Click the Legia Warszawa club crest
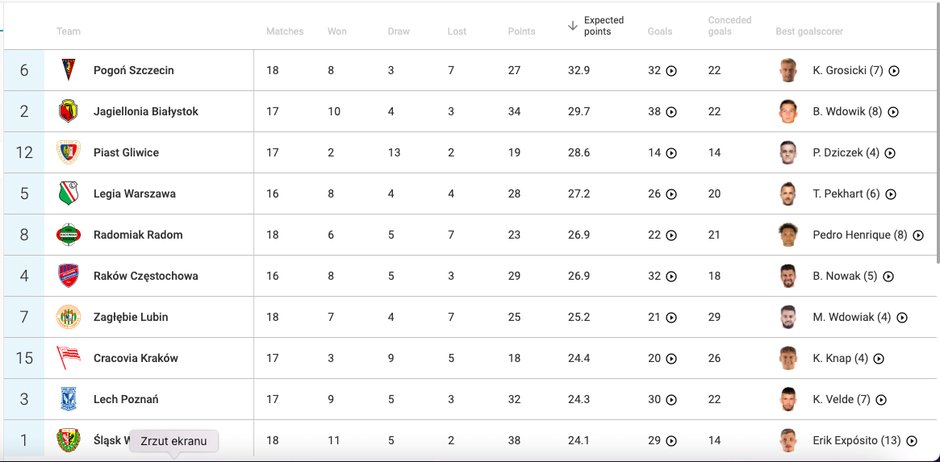940x462 pixels. (68, 193)
